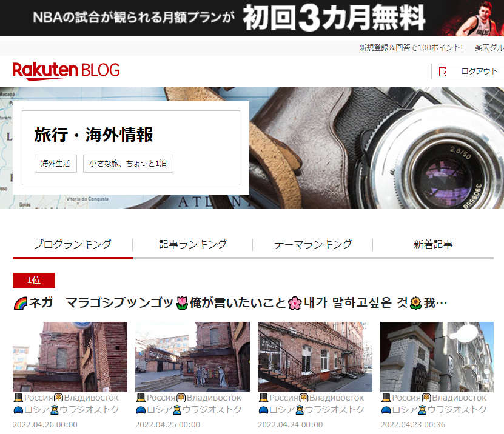The width and height of the screenshot is (504, 434).
Task: Open thumbnail of 2022.04.26 post
Action: tap(70, 357)
